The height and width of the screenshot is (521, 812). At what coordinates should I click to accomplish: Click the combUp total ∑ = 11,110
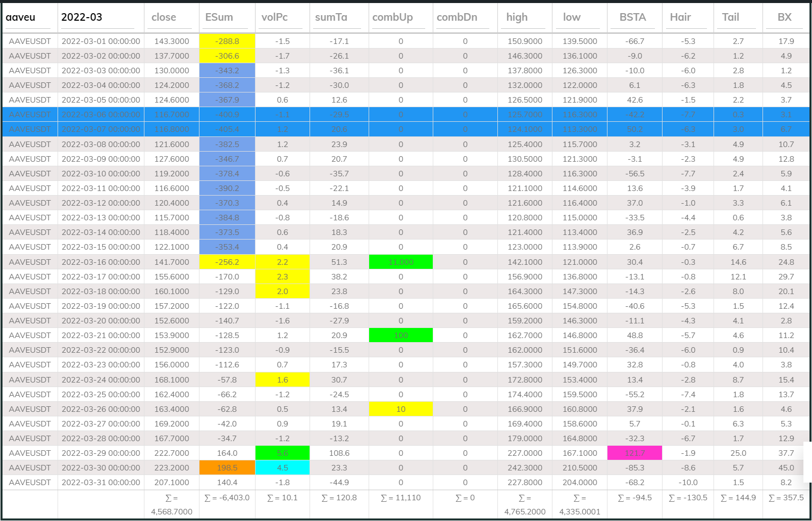[x=400, y=498]
